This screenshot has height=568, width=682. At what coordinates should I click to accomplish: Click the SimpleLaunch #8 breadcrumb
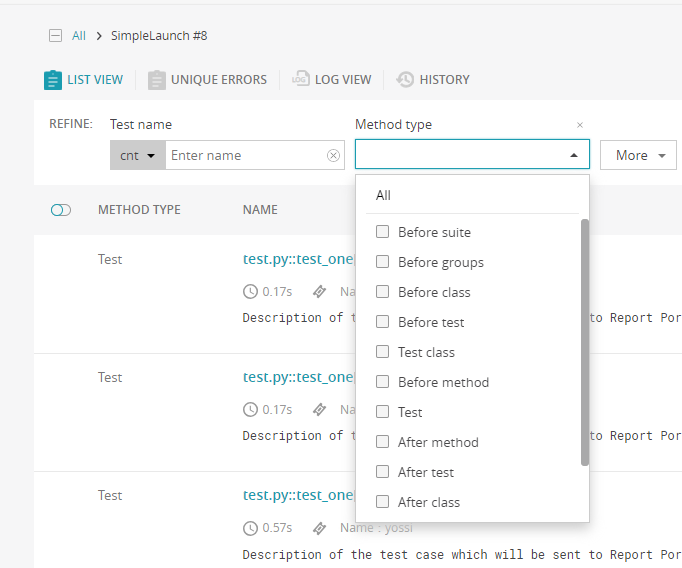click(159, 36)
